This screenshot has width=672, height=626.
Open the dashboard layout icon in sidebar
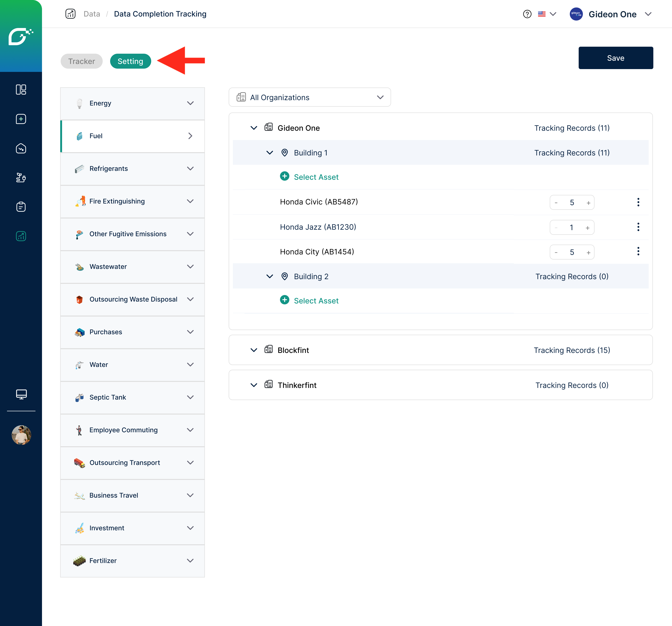[21, 90]
